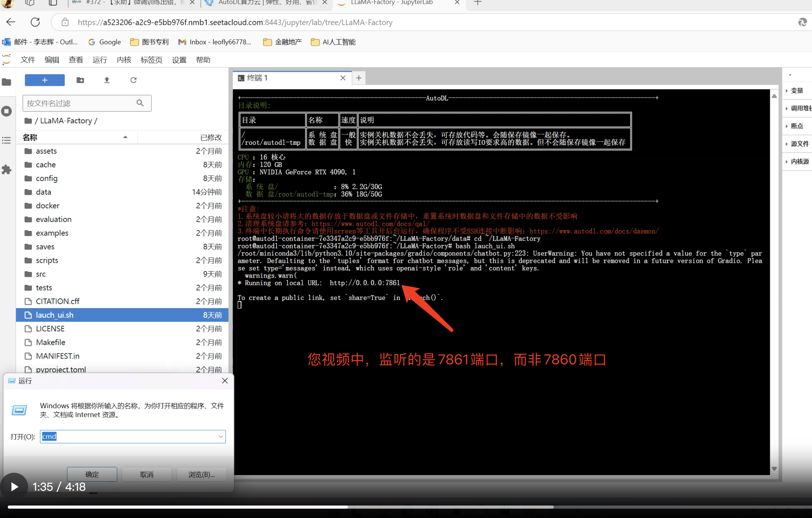Expand the 源文件 debugger section
812x518 pixels.
click(797, 144)
